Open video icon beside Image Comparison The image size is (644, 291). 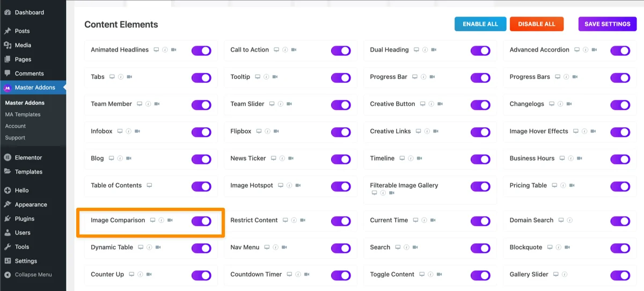(x=170, y=220)
